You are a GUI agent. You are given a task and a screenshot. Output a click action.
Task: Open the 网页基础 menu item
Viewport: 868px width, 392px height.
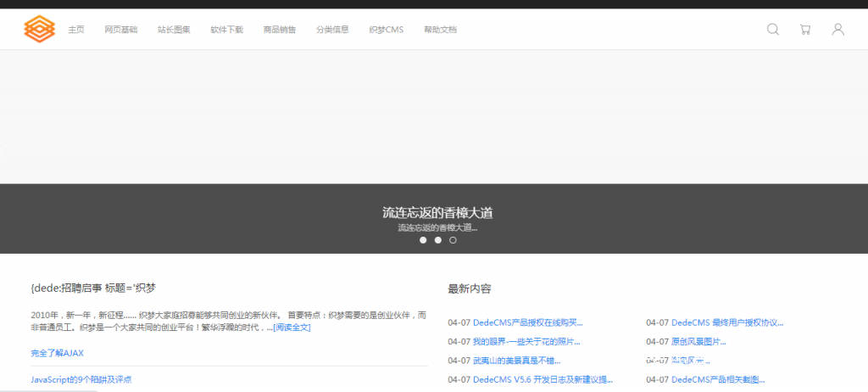pyautogui.click(x=120, y=30)
